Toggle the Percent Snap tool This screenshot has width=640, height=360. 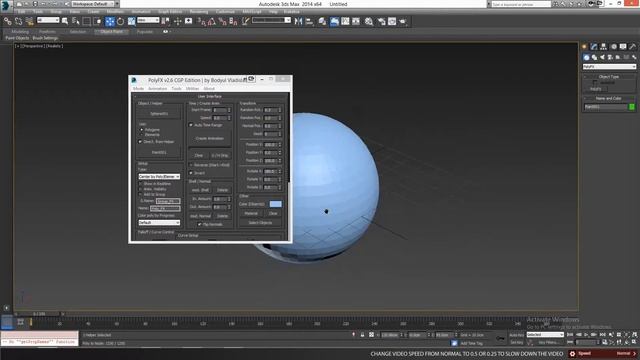(222, 21)
